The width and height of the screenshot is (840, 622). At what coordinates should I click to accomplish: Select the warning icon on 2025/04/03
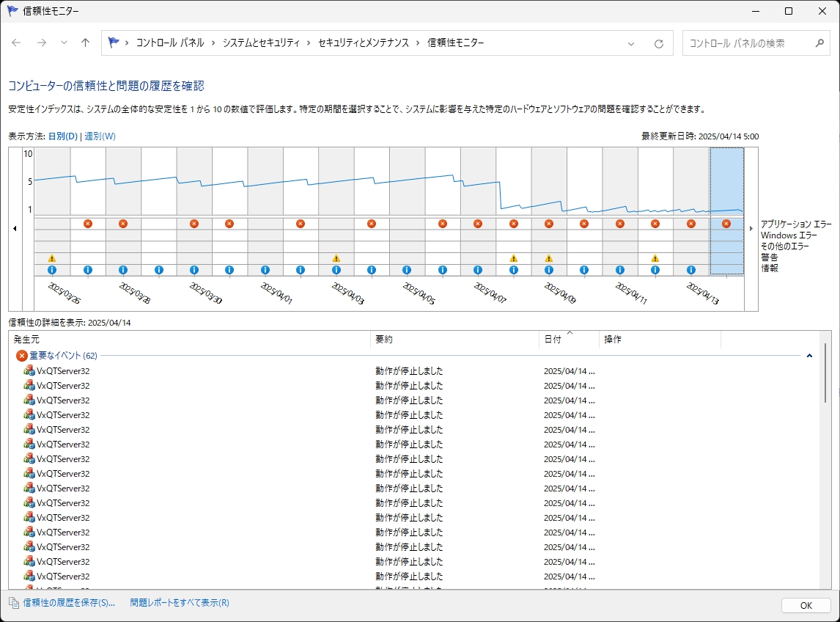tap(336, 258)
